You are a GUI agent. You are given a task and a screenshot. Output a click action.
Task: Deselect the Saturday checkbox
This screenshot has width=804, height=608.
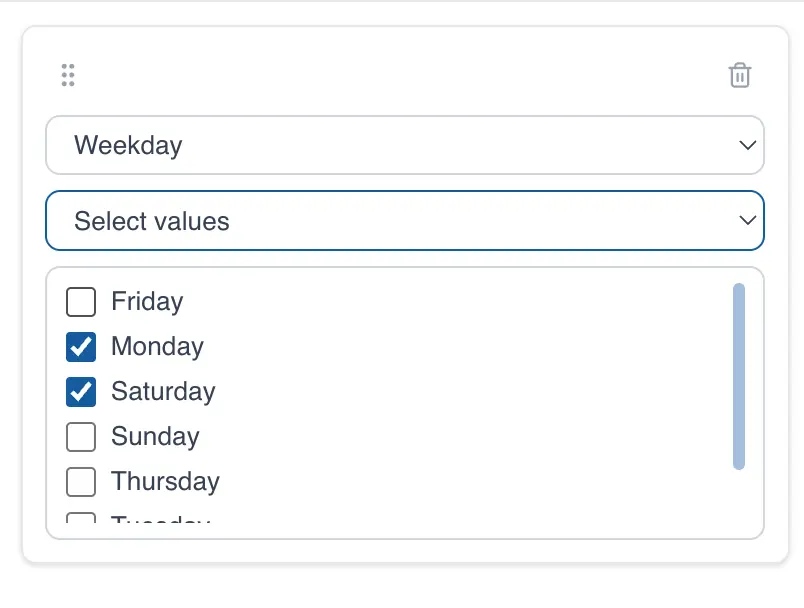click(80, 391)
